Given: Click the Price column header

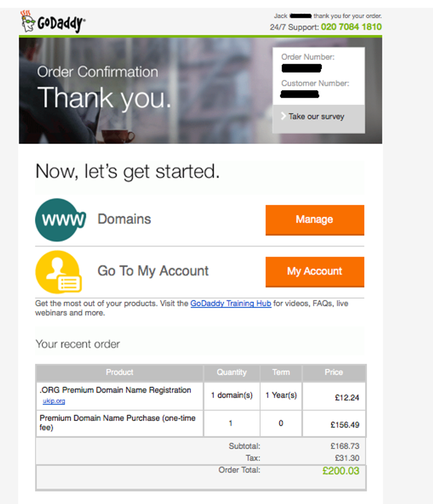Looking at the screenshot, I should click(334, 372).
